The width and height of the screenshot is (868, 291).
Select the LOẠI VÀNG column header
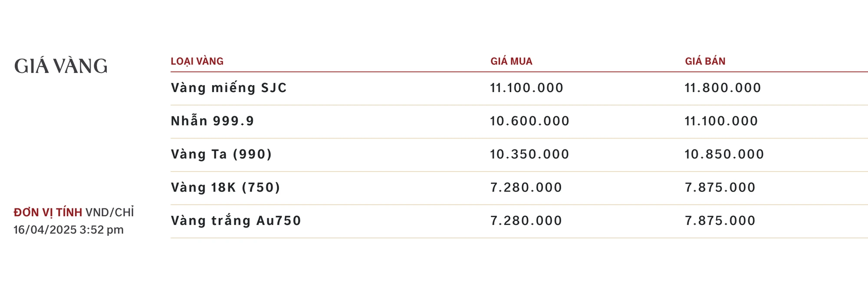point(197,61)
